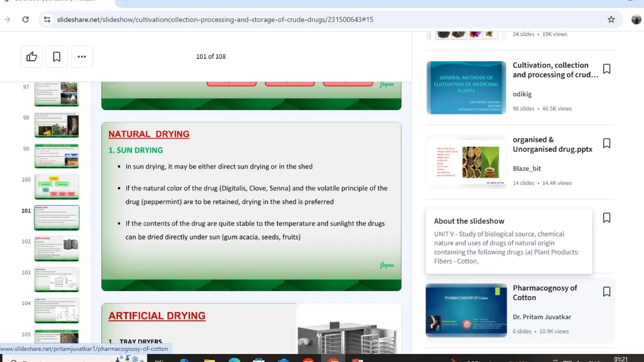Toggle save bookmark for Pharmacognosy of Cotton
644x362 pixels.
pyautogui.click(x=607, y=292)
